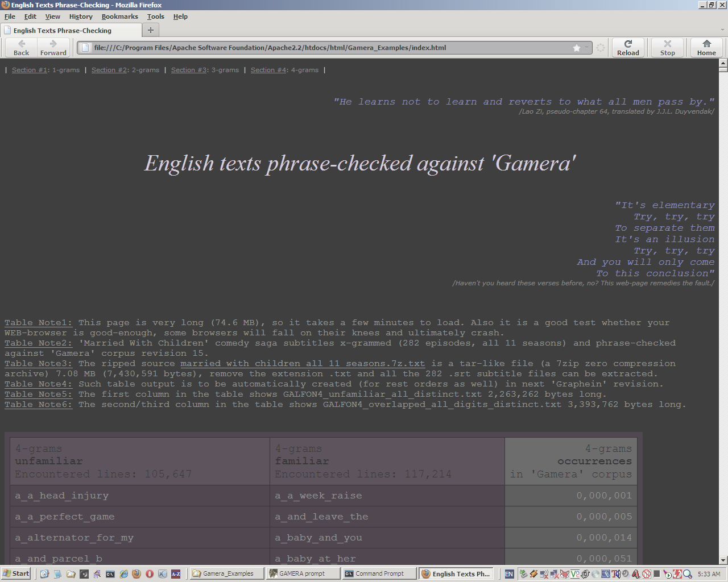This screenshot has width=728, height=582.
Task: Launch Firefox from quick launch bar
Action: click(136, 573)
